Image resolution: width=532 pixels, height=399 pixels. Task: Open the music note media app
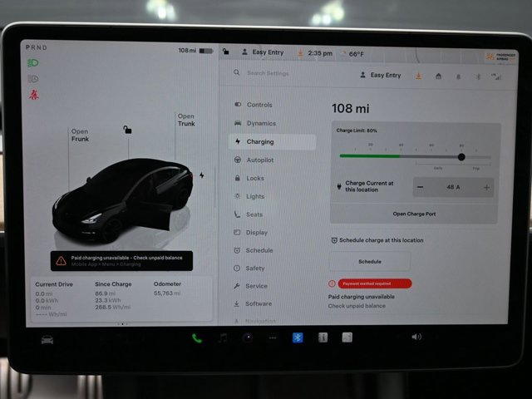pyautogui.click(x=223, y=337)
